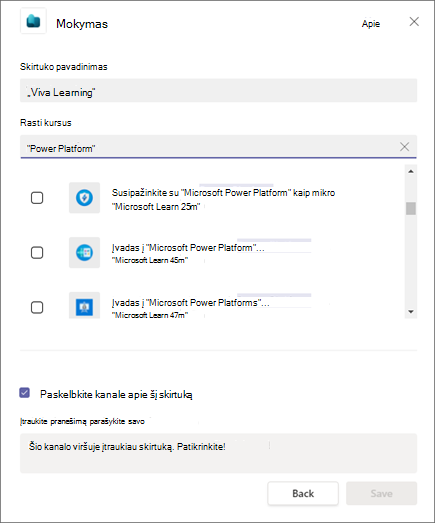
Task: Open the course Susipažinkite su Microsoft Power Platform
Action: point(223,193)
